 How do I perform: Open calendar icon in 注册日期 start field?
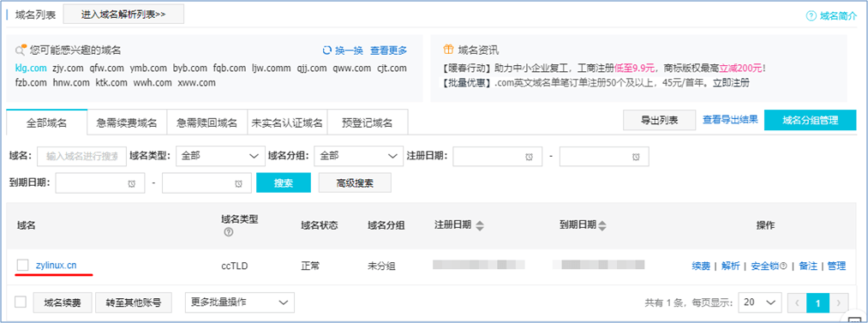click(x=530, y=157)
